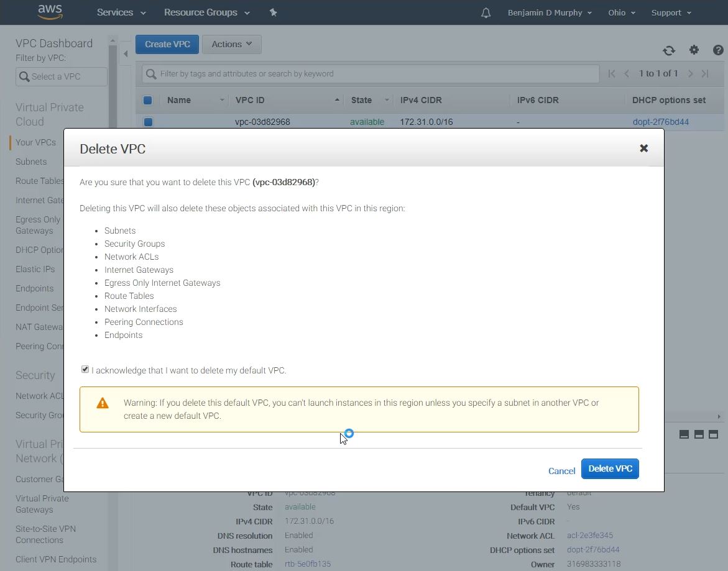Go to previous page of results
This screenshot has height=571, width=728.
[x=627, y=74]
